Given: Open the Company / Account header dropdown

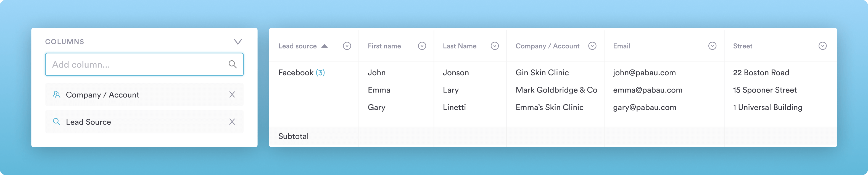Looking at the screenshot, I should coord(592,46).
